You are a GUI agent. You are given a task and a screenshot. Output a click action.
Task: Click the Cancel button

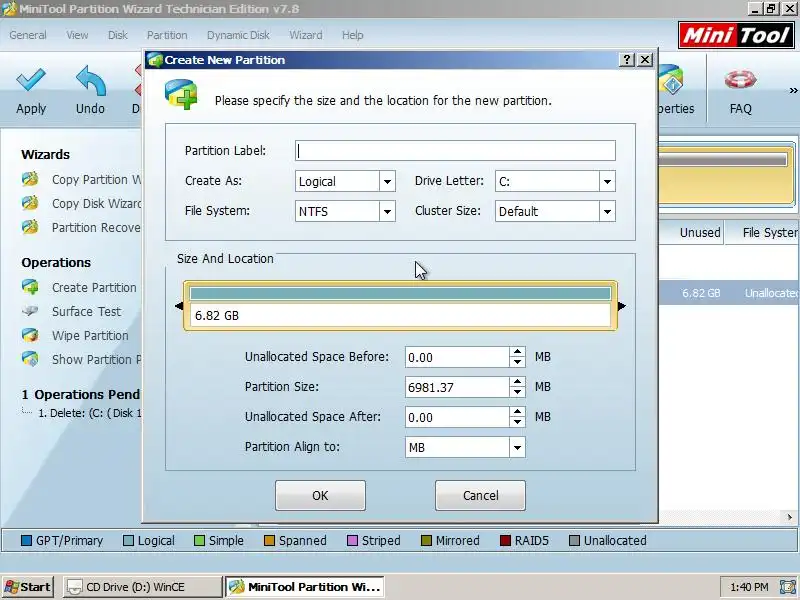(x=480, y=495)
